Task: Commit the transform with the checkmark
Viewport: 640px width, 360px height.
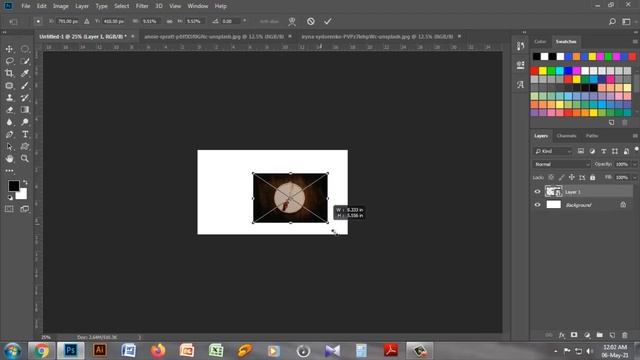Action: [x=328, y=21]
